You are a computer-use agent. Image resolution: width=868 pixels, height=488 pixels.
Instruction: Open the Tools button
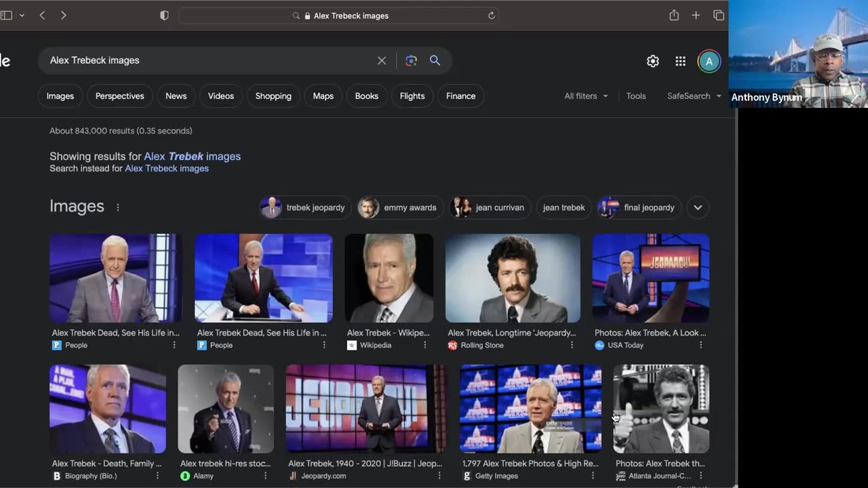635,96
